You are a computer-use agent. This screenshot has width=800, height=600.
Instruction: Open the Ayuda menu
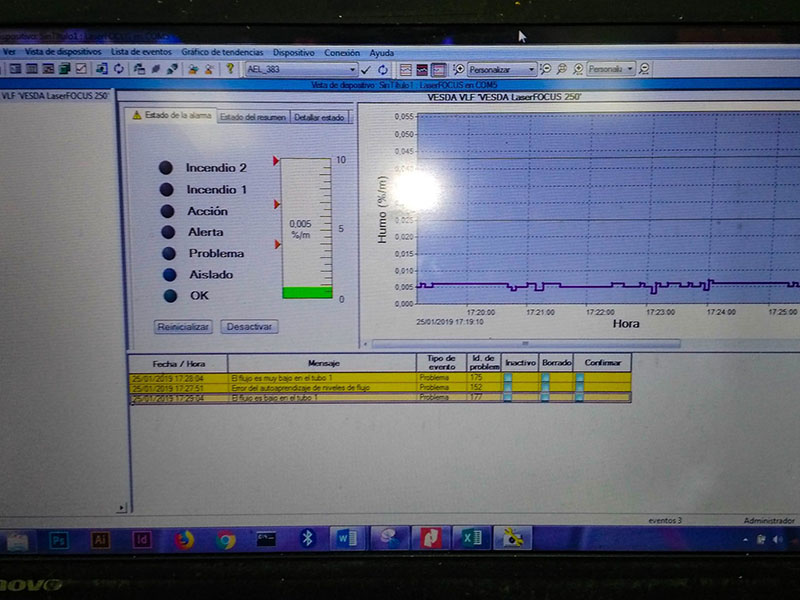[382, 53]
